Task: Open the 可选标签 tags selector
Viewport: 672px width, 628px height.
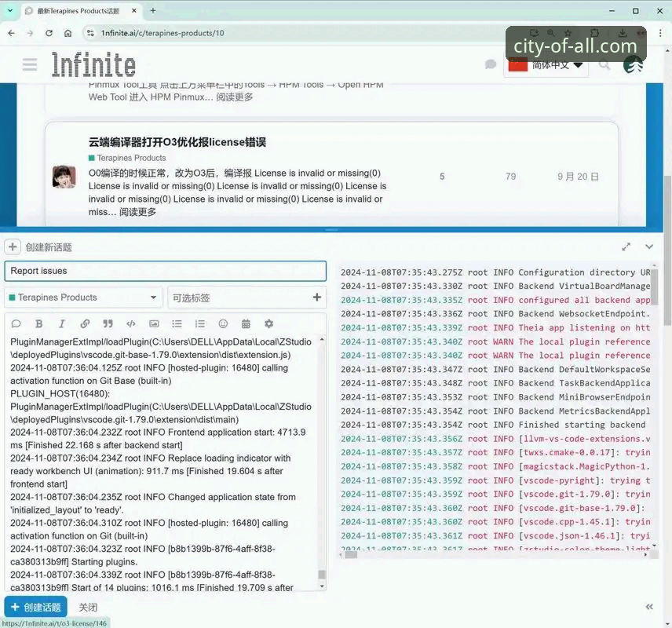Action: pyautogui.click(x=247, y=298)
